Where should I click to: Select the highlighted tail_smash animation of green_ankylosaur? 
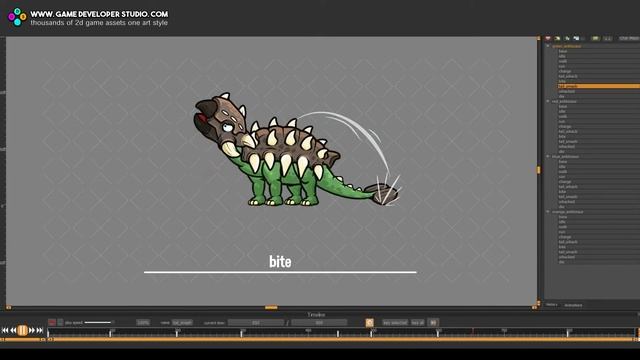[598, 86]
